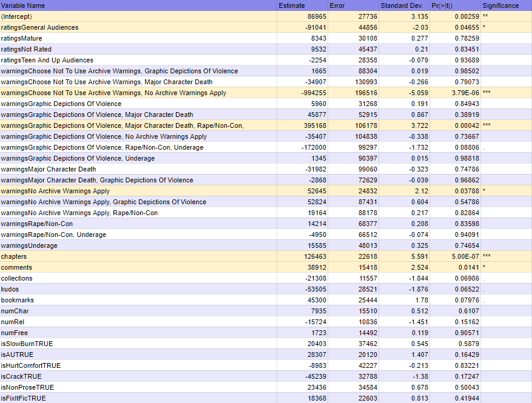
Task: Click the p-value 3.79E-06 cell
Action: click(x=456, y=93)
